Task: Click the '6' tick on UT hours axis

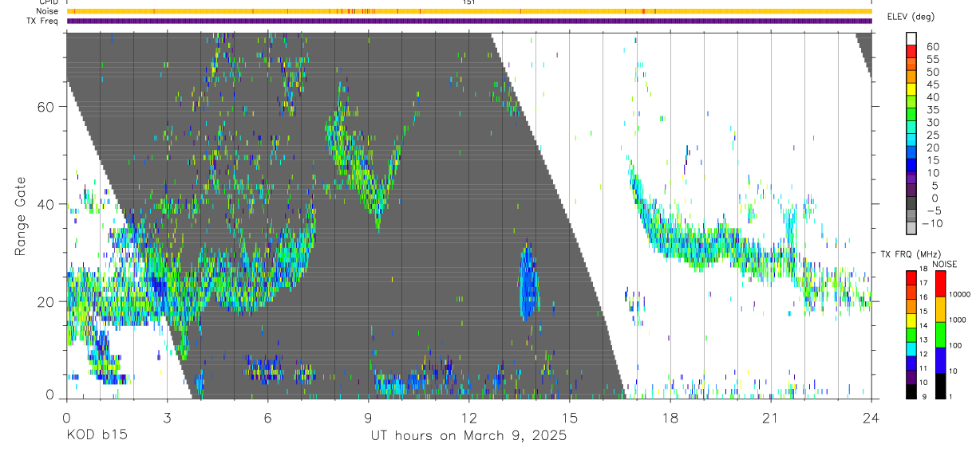Action: click(267, 417)
